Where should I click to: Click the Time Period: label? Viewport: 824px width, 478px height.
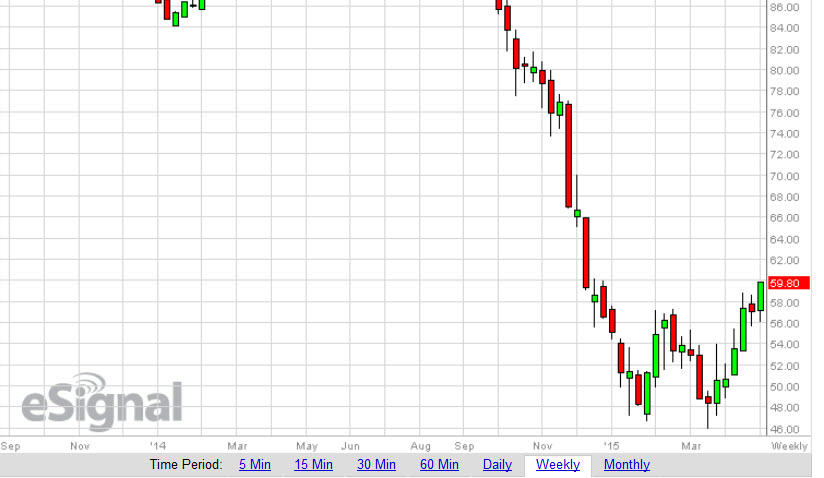(x=186, y=465)
